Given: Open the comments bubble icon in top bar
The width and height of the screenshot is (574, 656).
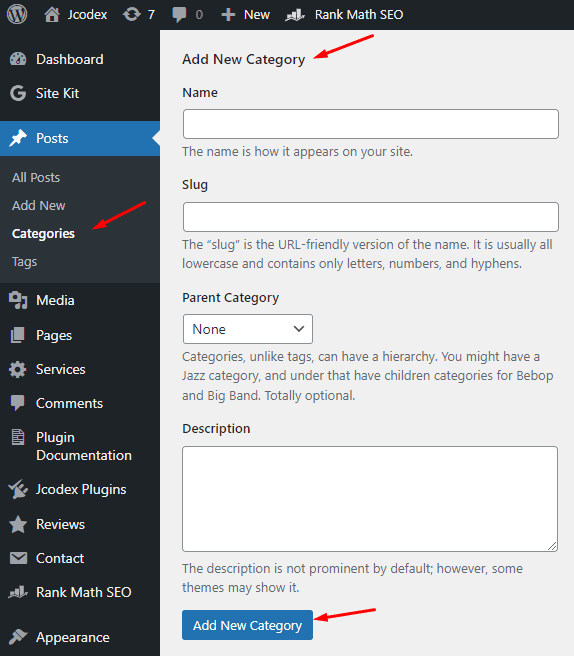Looking at the screenshot, I should pos(179,15).
